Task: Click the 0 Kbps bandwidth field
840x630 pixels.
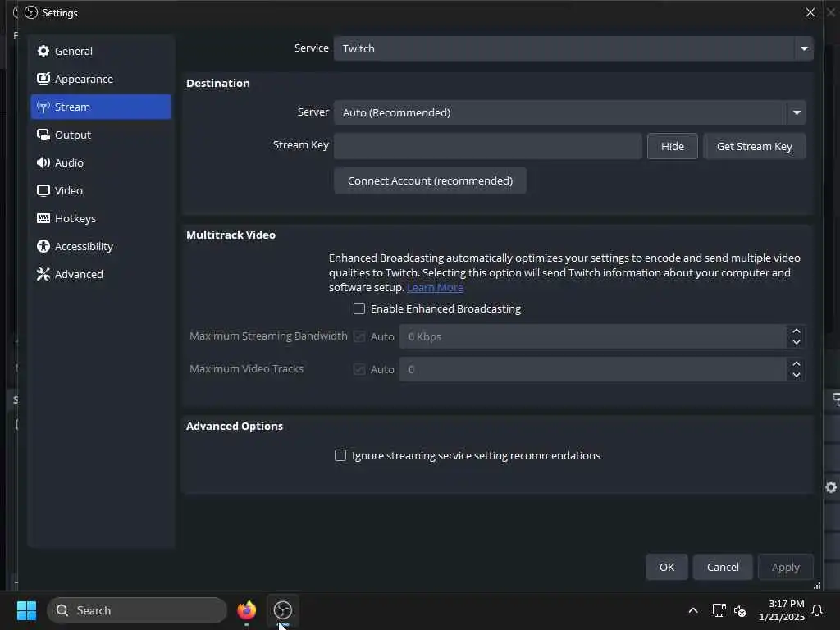Action: pyautogui.click(x=592, y=336)
